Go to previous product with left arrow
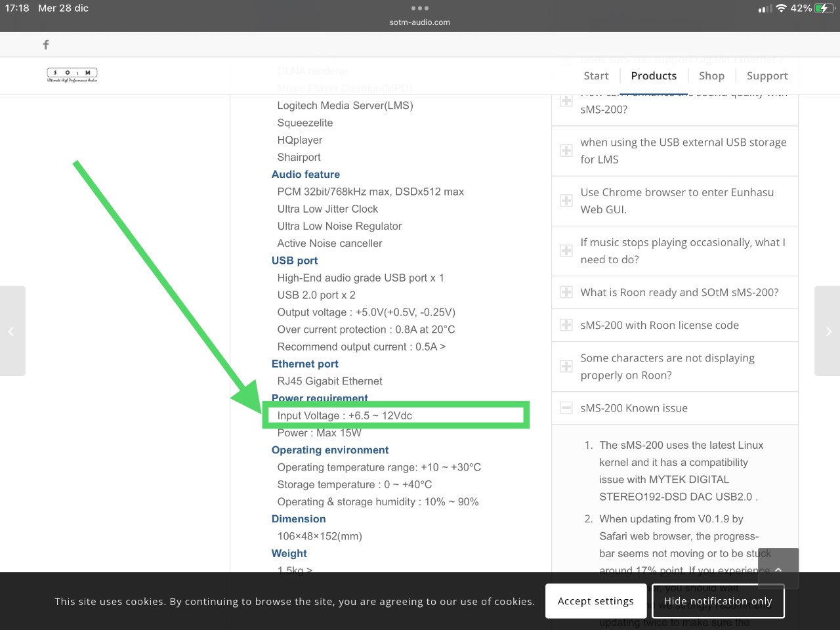 [x=12, y=331]
